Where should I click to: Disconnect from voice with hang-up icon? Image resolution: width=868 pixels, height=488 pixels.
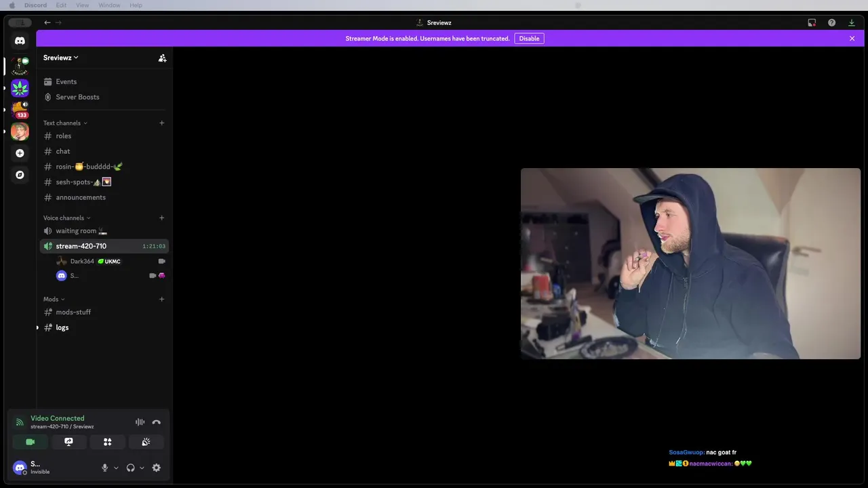157,422
